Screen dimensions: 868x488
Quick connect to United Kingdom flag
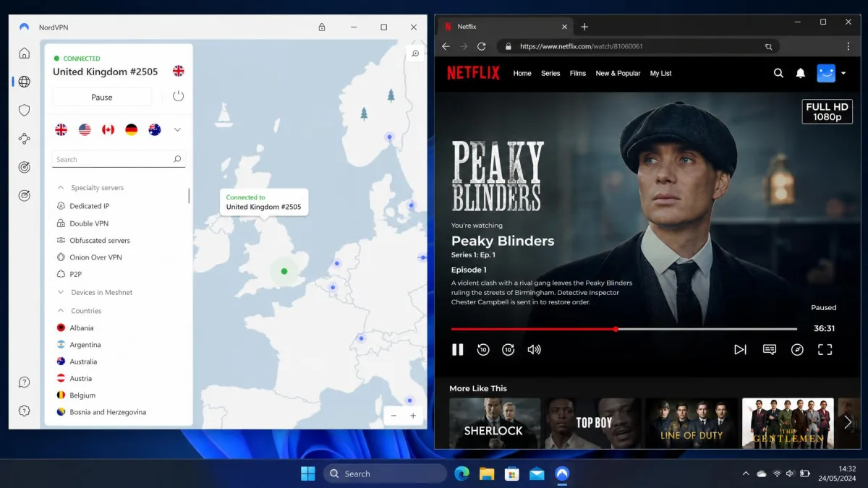pyautogui.click(x=61, y=129)
